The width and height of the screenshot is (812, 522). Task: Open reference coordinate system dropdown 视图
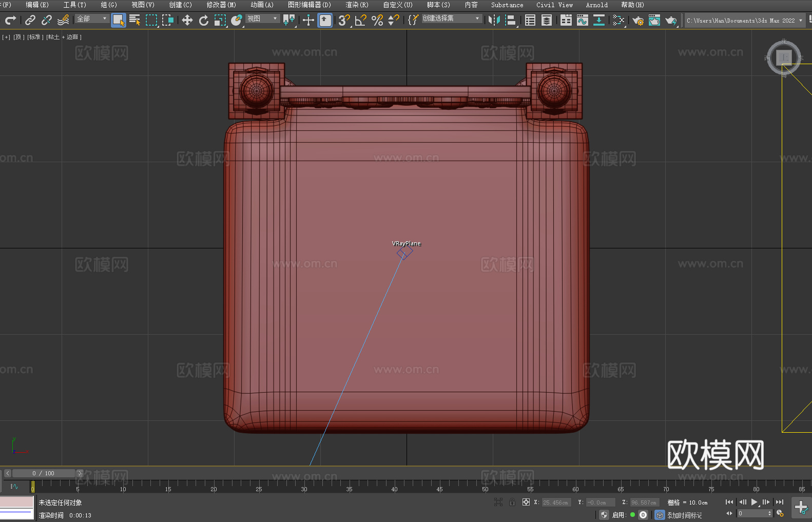[x=263, y=18]
